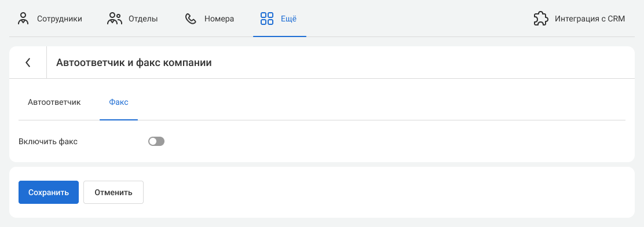
Task: Click the Ещё four-squares grid icon
Action: coord(267,19)
